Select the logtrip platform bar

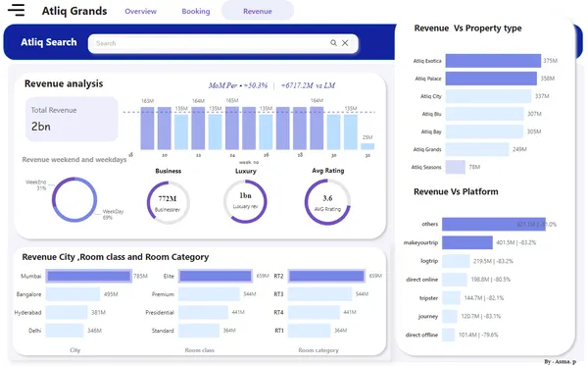(x=456, y=261)
